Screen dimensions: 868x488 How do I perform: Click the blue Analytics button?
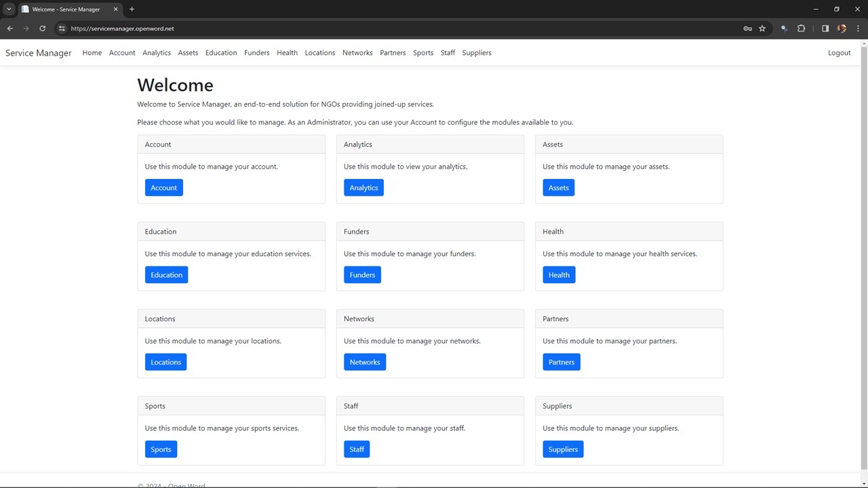click(x=363, y=188)
